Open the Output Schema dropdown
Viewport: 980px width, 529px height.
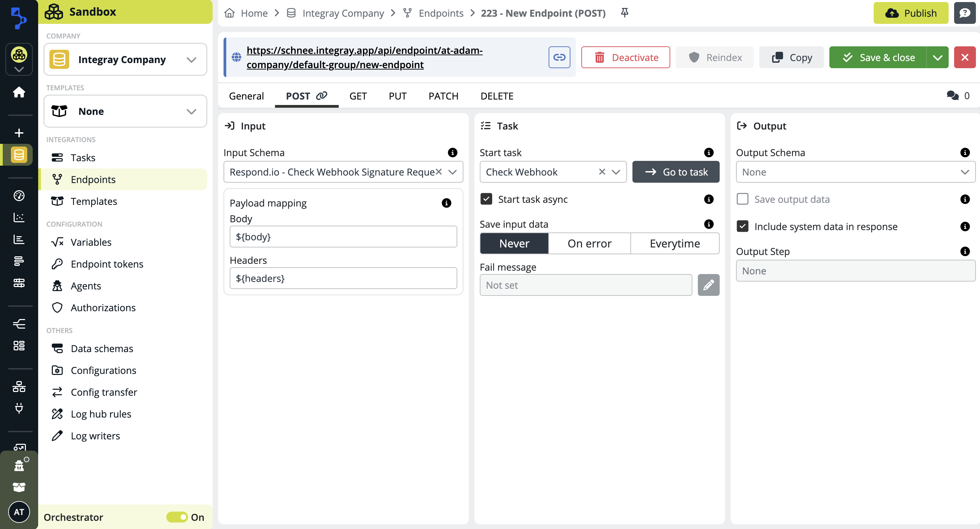coord(855,172)
